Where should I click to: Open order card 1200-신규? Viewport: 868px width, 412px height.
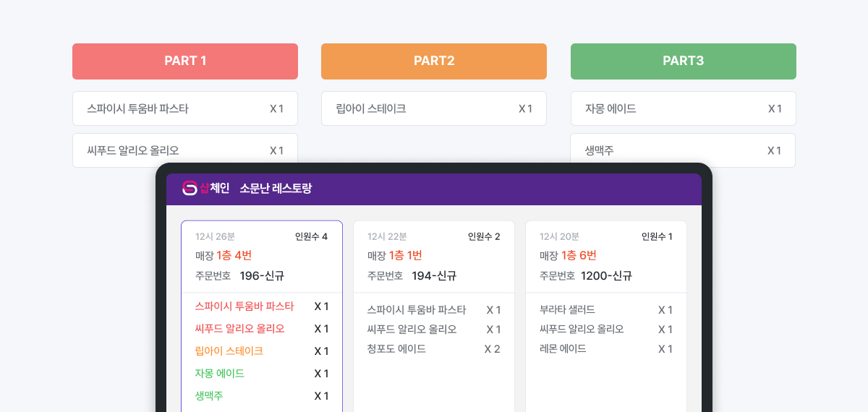[606, 275]
